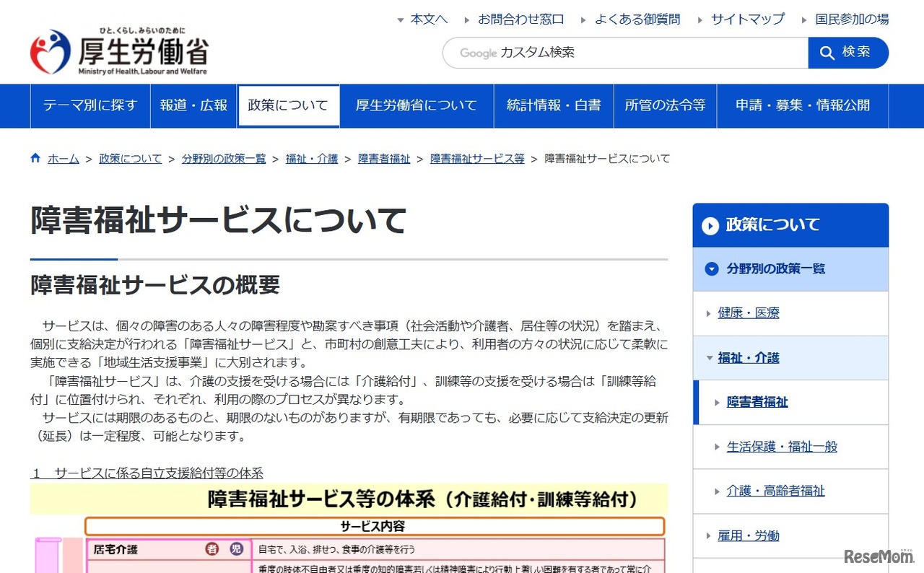Follow the 障害福祉サービス等 breadcrumb link
Viewport: 924px width, 573px height.
[x=476, y=157]
